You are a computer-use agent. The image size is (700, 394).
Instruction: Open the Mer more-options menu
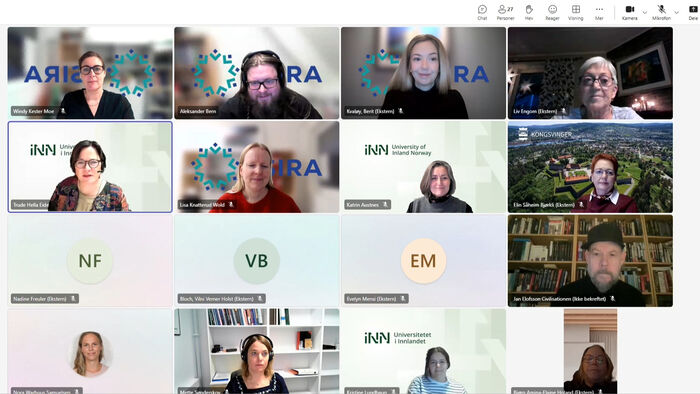coord(599,12)
